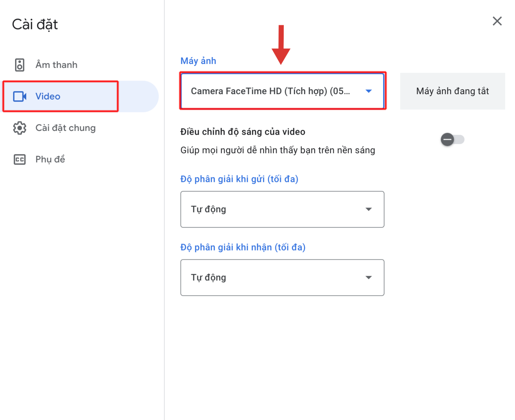Click the Tự động send resolution field
Image resolution: width=515 pixels, height=420 pixels.
[x=282, y=209]
